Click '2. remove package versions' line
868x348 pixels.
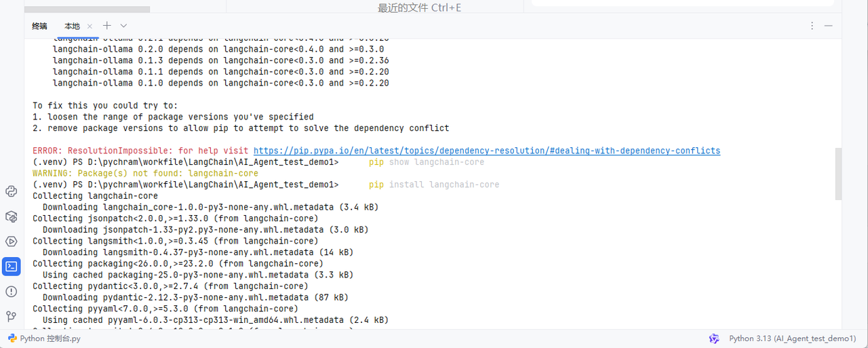click(x=241, y=128)
